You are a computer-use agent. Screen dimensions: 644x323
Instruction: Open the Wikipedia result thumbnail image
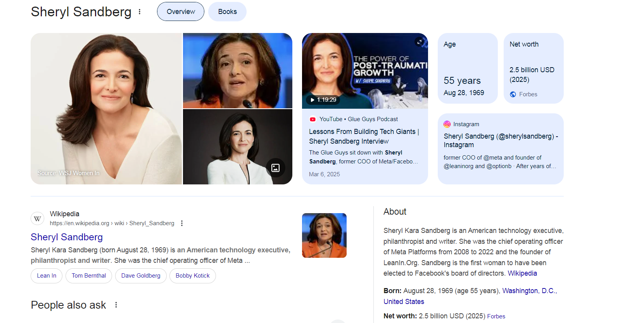click(x=324, y=236)
